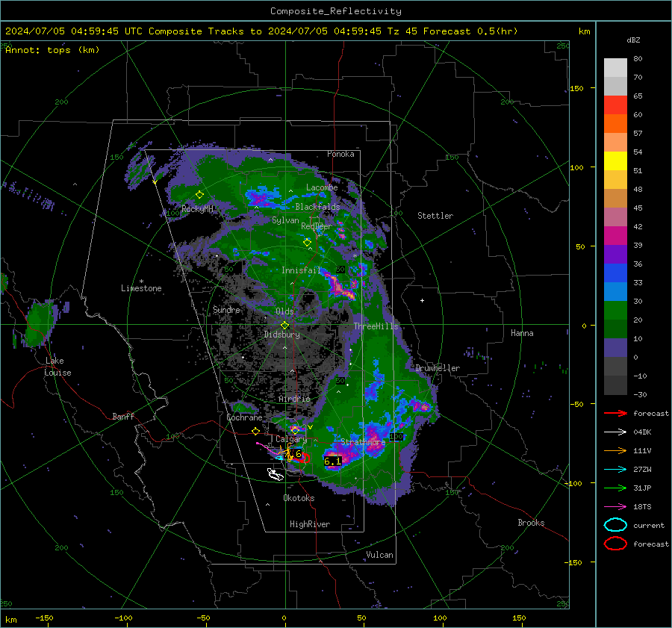The width and height of the screenshot is (672, 628).
Task: Click the Ponoka city label
Action: (x=340, y=154)
